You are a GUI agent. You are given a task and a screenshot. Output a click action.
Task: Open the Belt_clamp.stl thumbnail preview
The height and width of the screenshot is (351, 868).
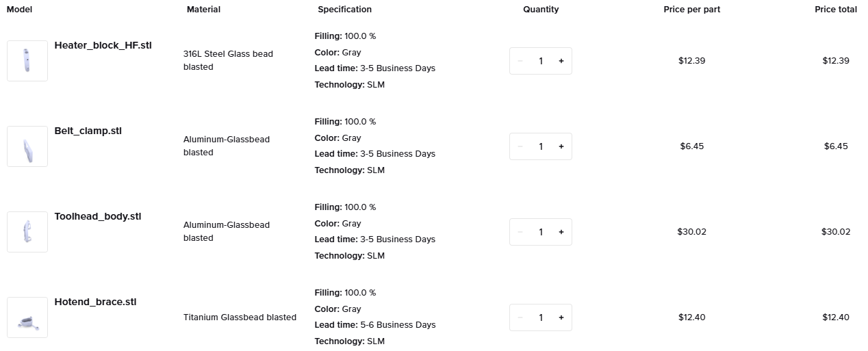(x=27, y=146)
